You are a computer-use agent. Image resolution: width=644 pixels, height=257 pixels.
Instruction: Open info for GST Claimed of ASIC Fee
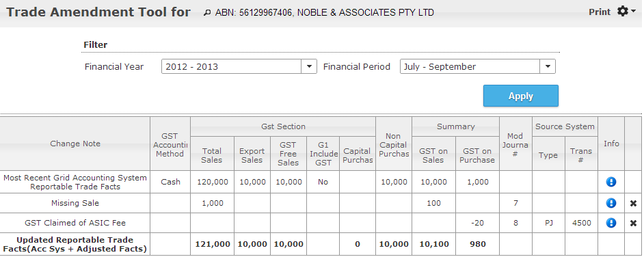pyautogui.click(x=611, y=223)
